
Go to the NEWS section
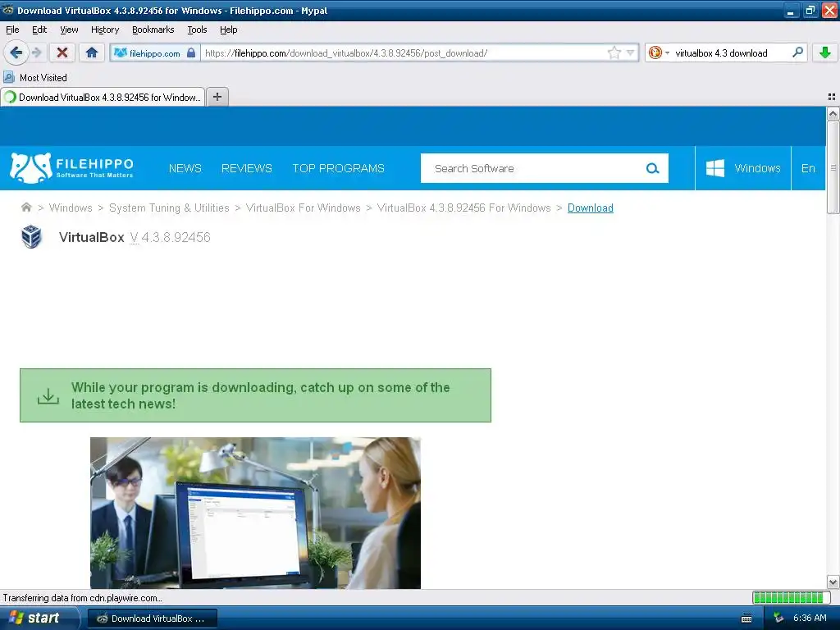tap(185, 168)
